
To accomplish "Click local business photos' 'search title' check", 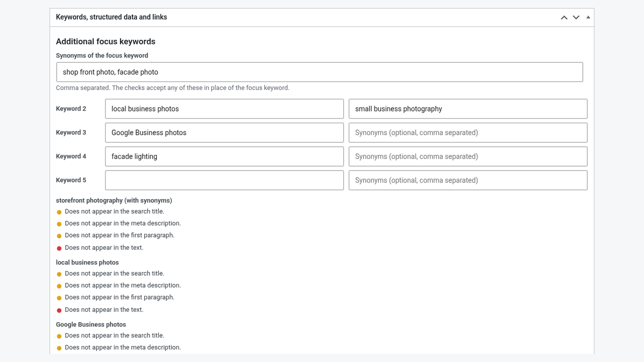I will [114, 274].
